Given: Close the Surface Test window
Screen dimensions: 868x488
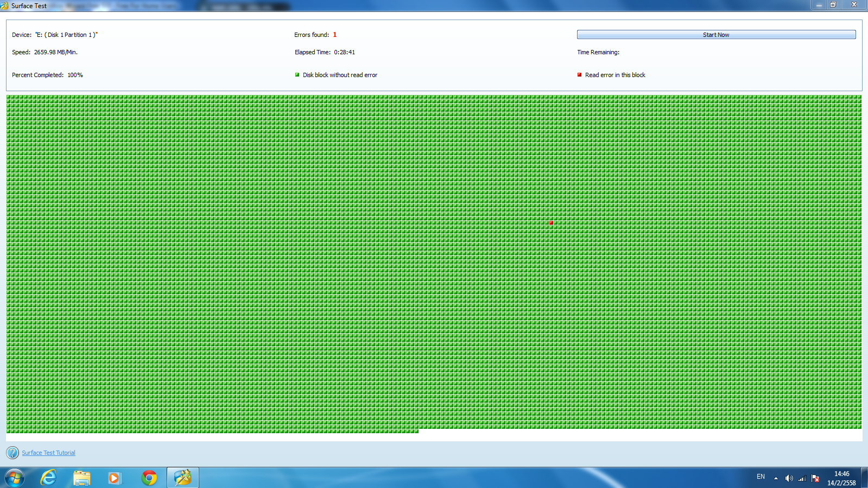Looking at the screenshot, I should tap(854, 5).
